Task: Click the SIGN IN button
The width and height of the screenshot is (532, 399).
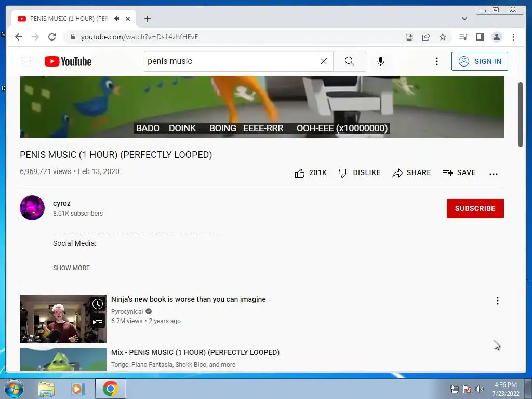Action: (480, 61)
